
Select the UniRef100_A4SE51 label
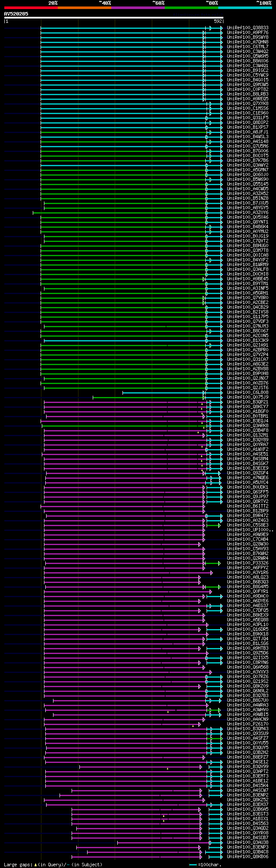248,454
